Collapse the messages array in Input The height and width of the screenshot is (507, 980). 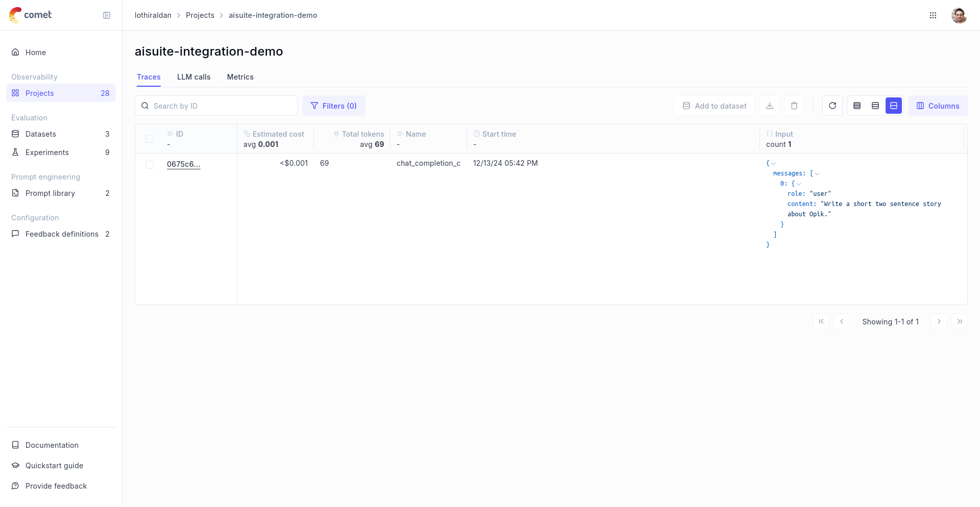tap(818, 173)
